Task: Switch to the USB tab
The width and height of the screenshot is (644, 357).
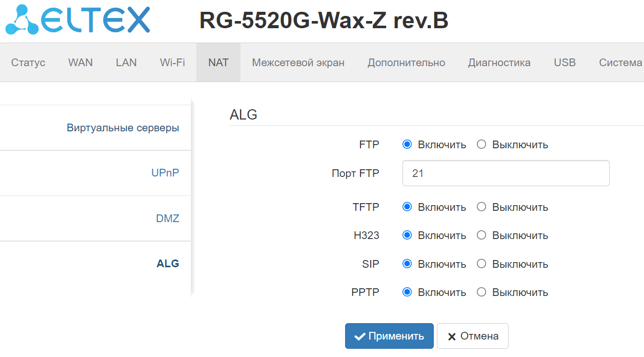Action: 565,63
